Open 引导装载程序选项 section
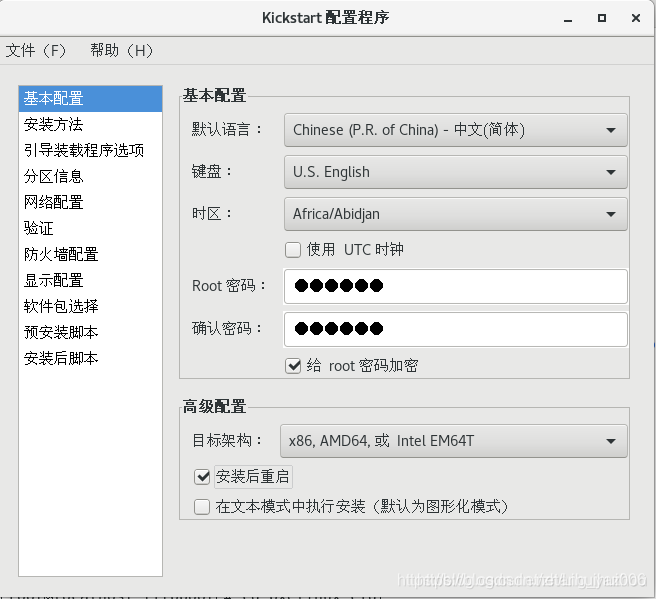Screen dimensions: 656x599 pyautogui.click(x=90, y=151)
